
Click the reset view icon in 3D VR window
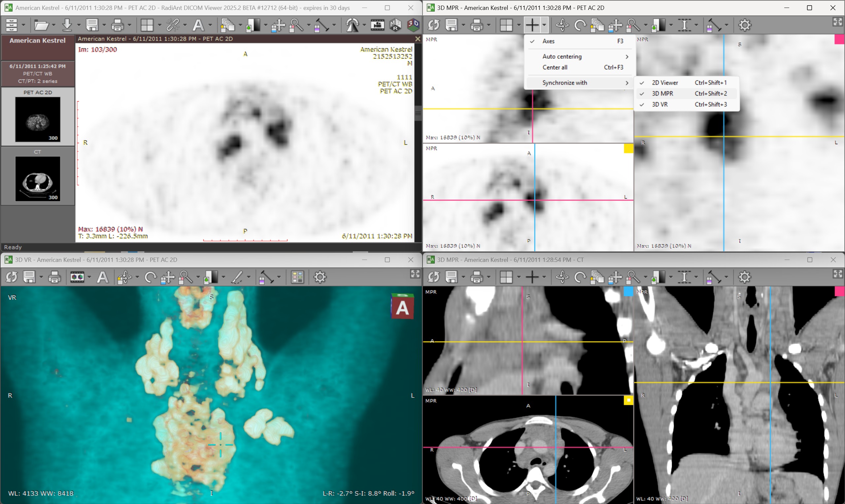click(x=12, y=277)
